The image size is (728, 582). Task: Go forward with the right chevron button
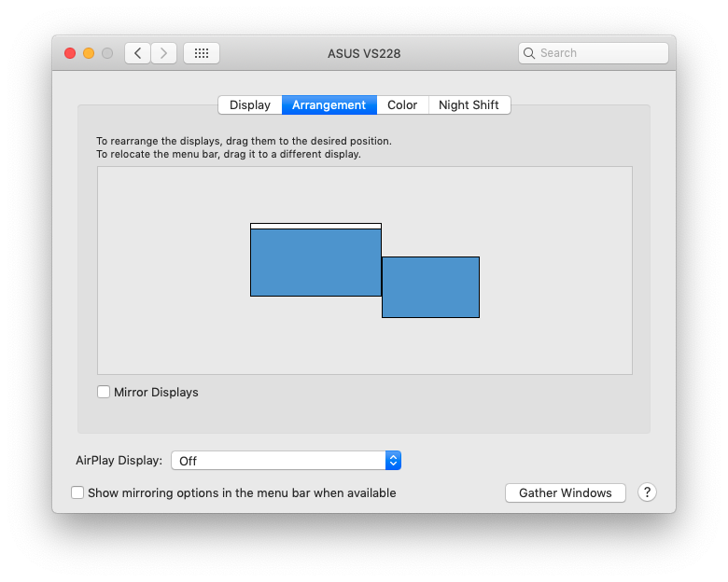click(x=163, y=53)
